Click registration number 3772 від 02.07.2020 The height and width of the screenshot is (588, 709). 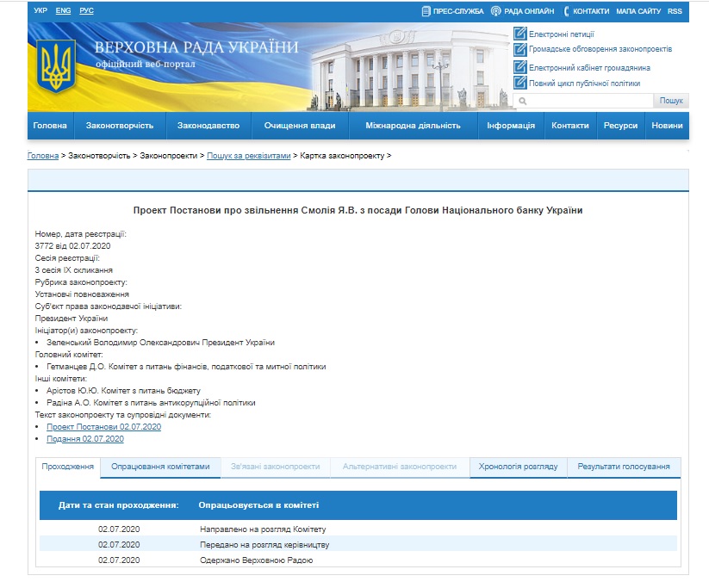click(73, 246)
